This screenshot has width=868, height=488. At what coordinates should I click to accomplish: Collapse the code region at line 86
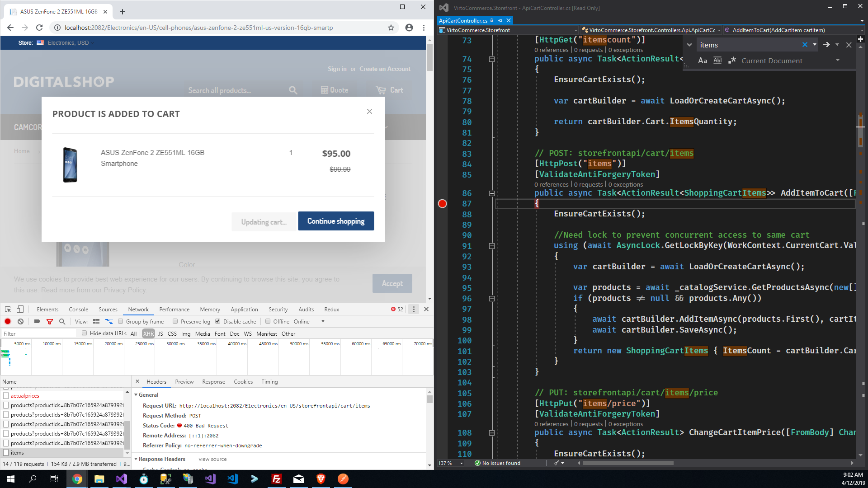point(491,193)
